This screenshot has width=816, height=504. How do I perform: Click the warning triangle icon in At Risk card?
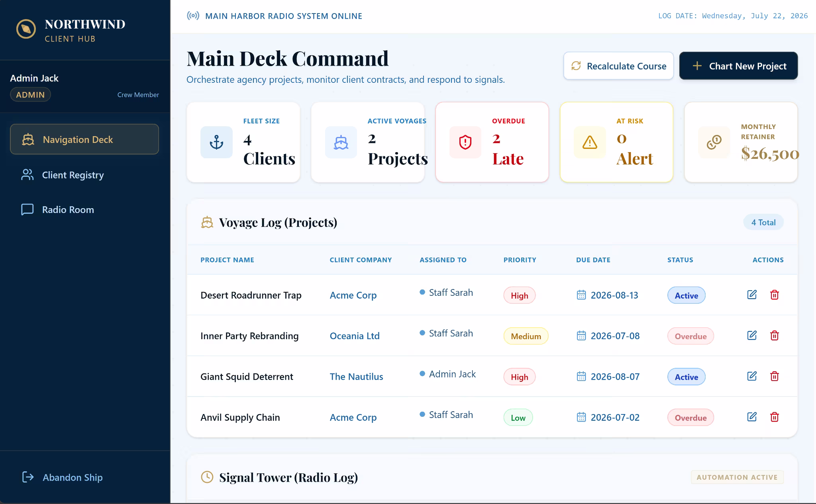coord(590,142)
